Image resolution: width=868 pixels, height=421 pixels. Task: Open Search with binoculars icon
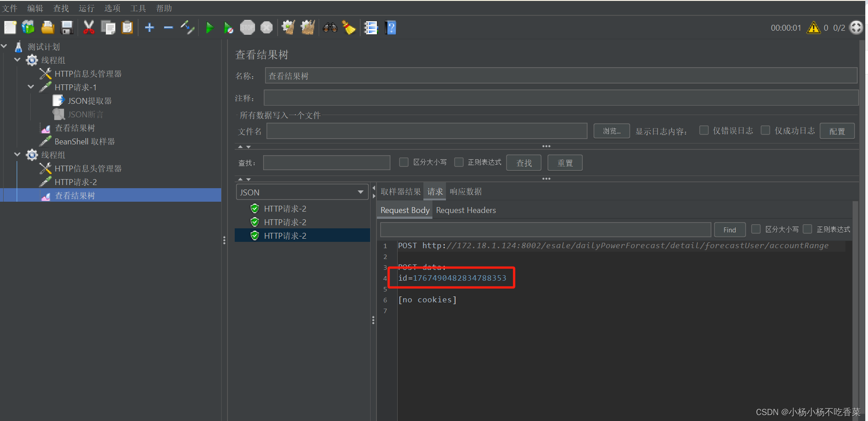coord(330,28)
